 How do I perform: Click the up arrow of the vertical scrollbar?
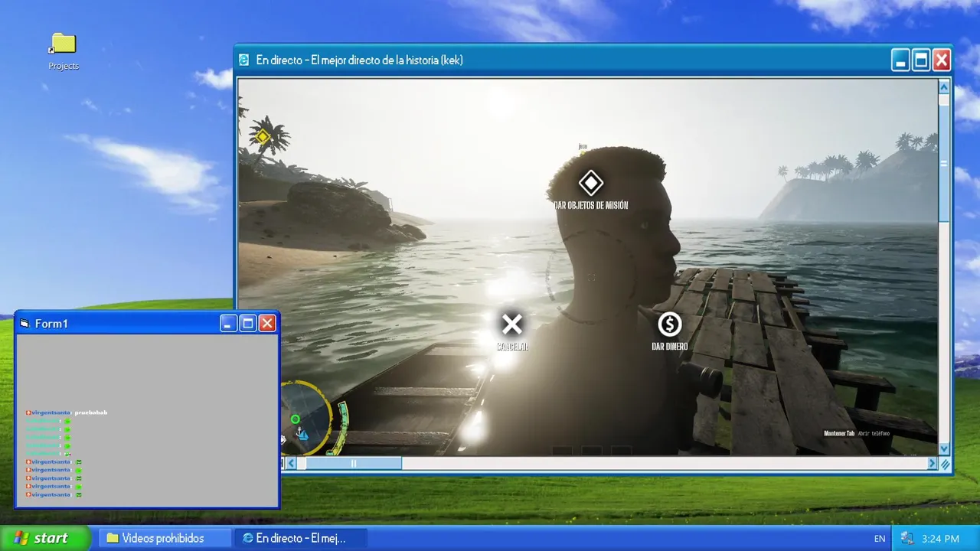click(x=944, y=86)
